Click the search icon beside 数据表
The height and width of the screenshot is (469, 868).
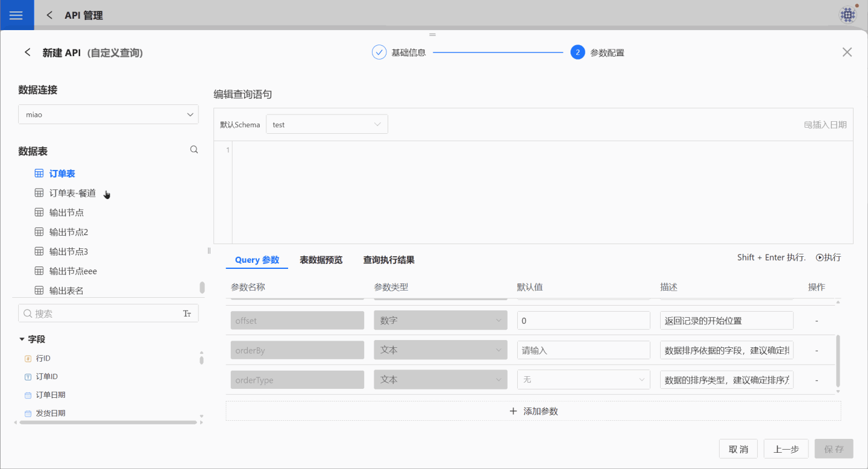click(x=194, y=150)
